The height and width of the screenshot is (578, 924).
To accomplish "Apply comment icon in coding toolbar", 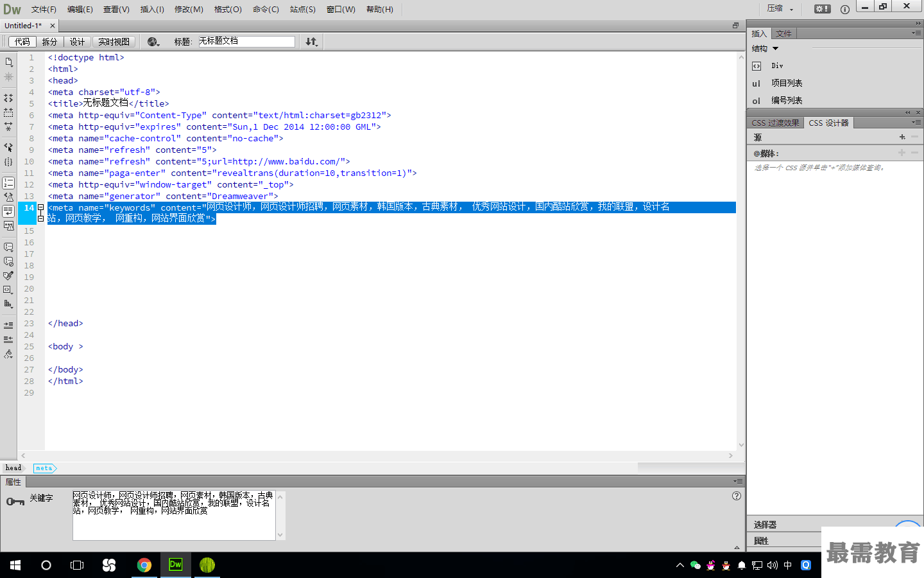I will [8, 247].
